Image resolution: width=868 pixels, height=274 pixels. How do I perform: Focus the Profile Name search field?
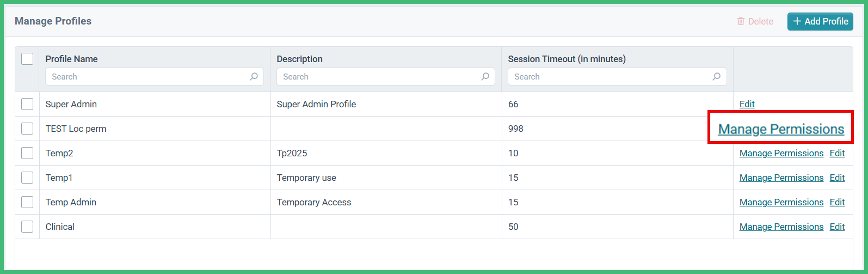pos(155,77)
